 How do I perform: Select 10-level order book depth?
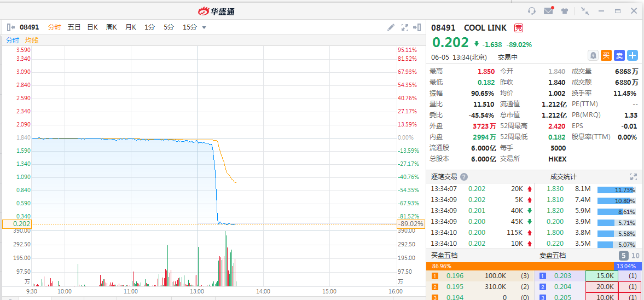(x=635, y=255)
